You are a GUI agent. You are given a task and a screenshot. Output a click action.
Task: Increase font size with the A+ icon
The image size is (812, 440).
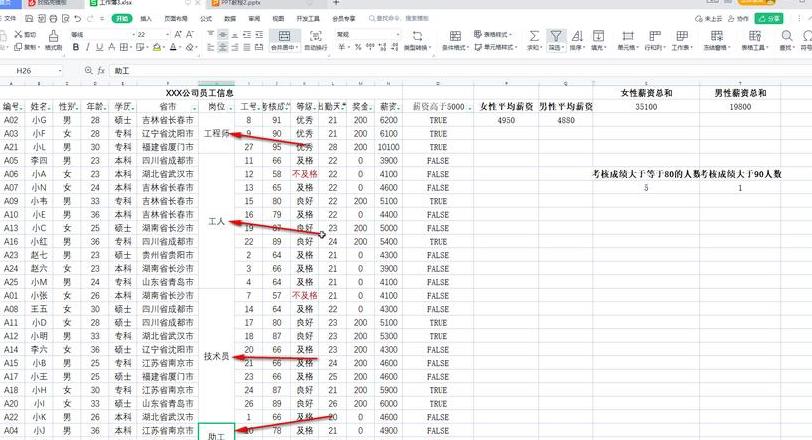coord(178,34)
